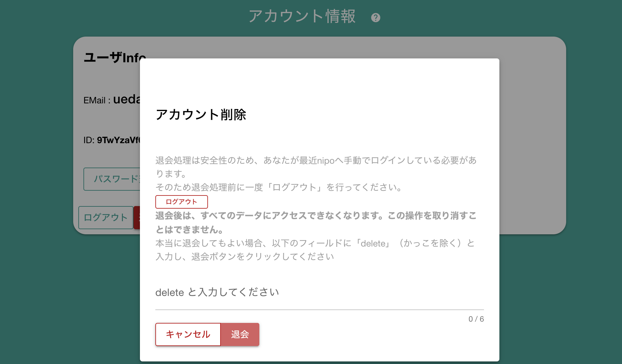Click the bold warning 退会後は、すべてのデータに… text
622x364 pixels.
(316, 222)
